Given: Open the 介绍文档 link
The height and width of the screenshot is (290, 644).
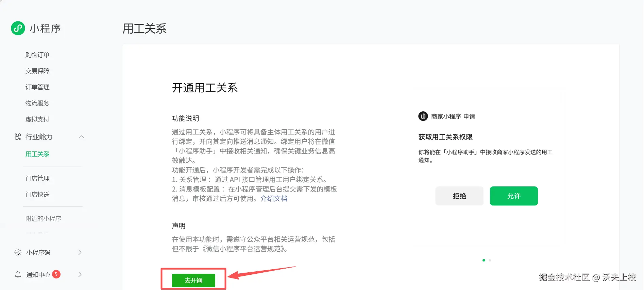Looking at the screenshot, I should click(x=274, y=198).
